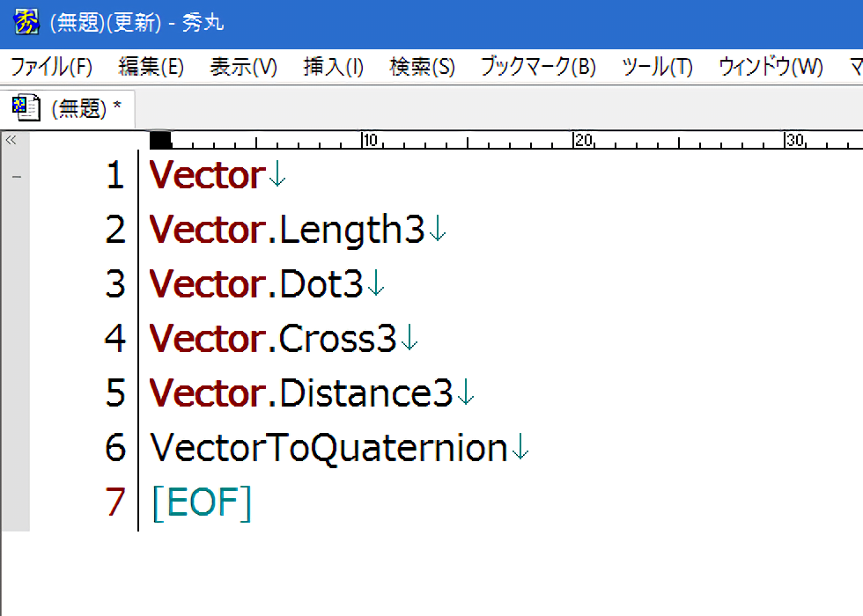Collapse the fold marker beside line 1
Viewport: 863px width, 616px height.
coord(16,177)
